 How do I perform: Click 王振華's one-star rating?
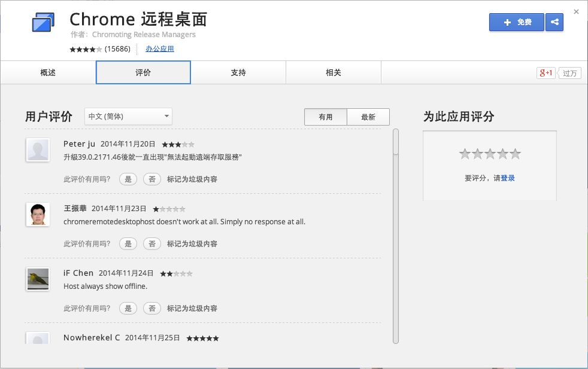[x=169, y=209]
